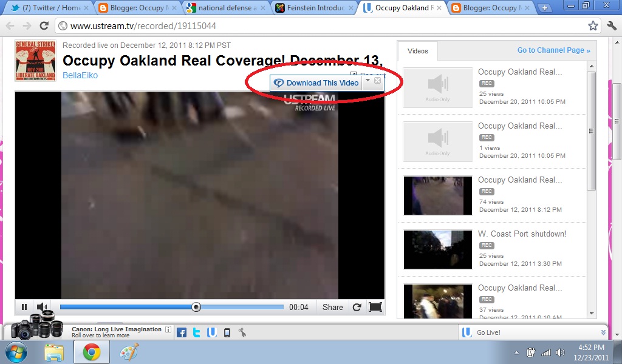Open tools icon in bottom toolbar

[x=242, y=332]
